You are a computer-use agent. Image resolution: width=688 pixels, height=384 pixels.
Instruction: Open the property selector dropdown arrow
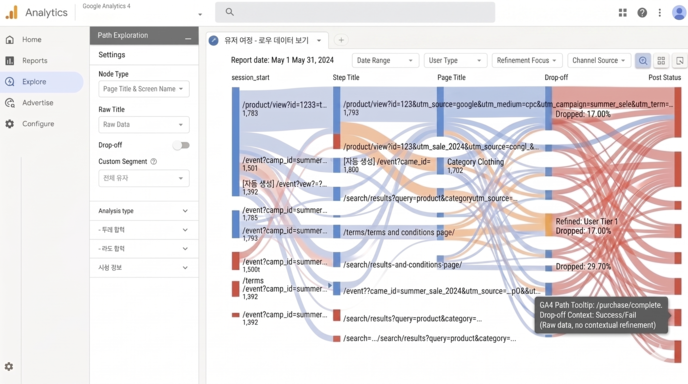(x=200, y=14)
